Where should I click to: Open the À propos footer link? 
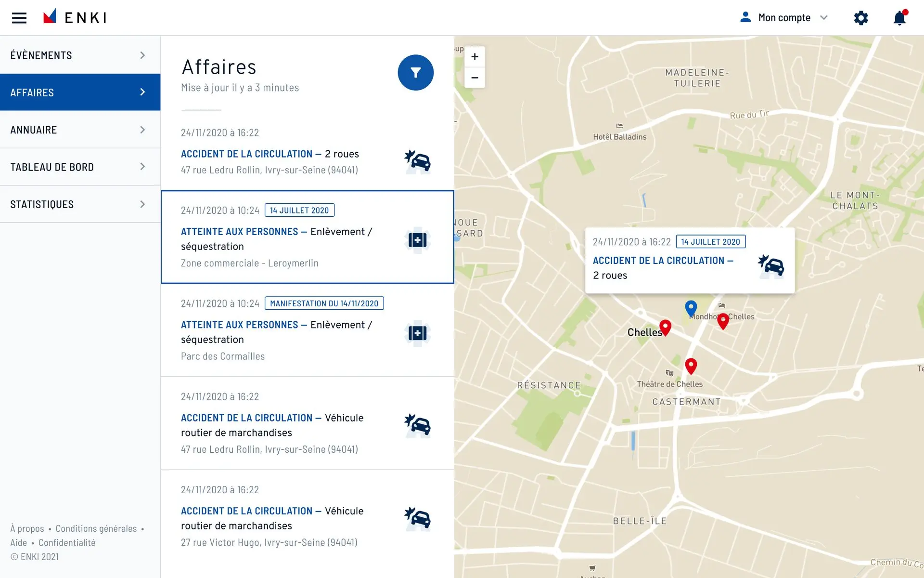coord(27,528)
